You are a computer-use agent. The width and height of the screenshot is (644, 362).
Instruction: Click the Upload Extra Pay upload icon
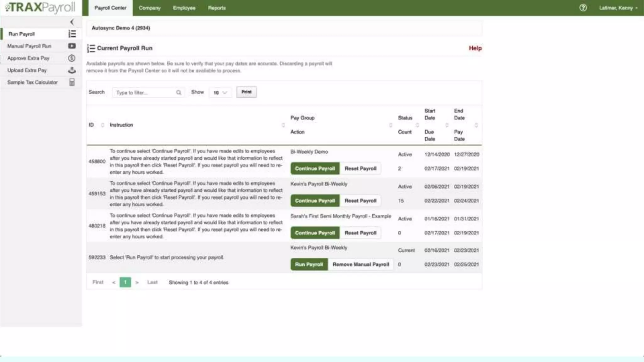coord(72,70)
